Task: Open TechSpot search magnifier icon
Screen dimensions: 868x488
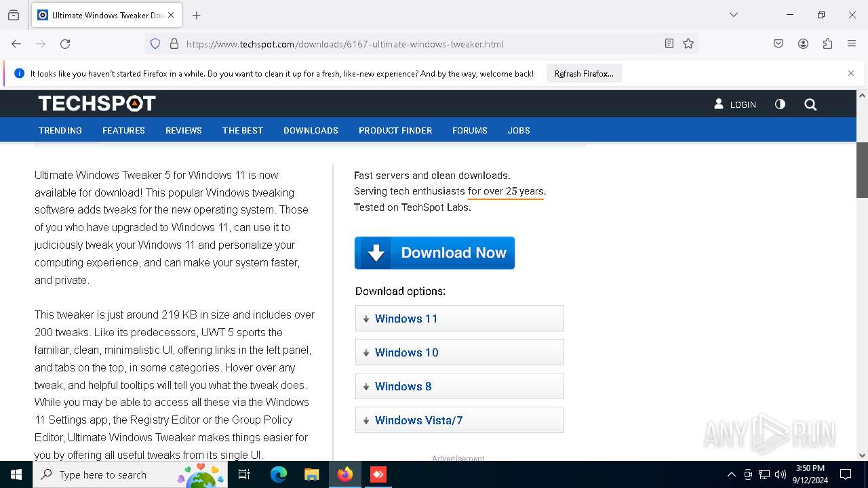Action: [810, 104]
